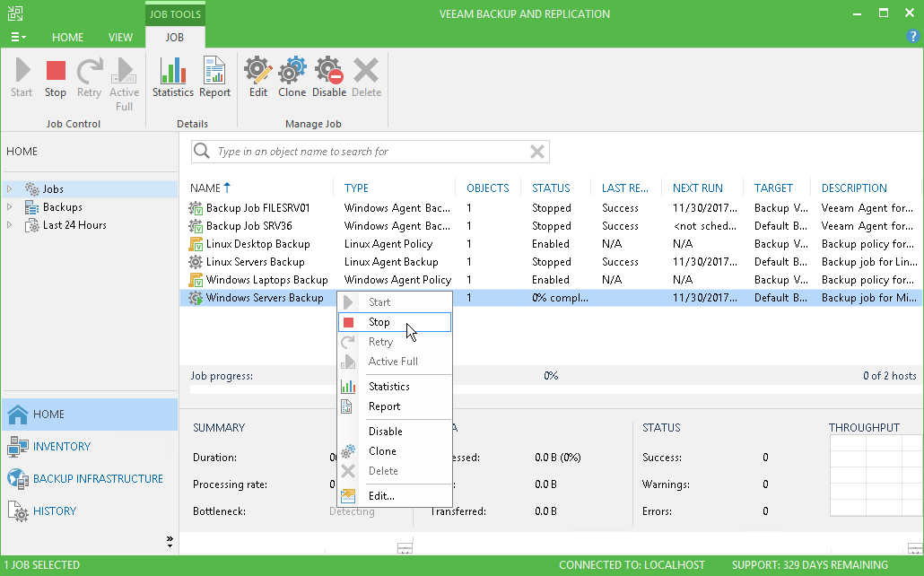924x576 pixels.
Task: Click the THROUGHPUT graph
Action: tap(875, 476)
